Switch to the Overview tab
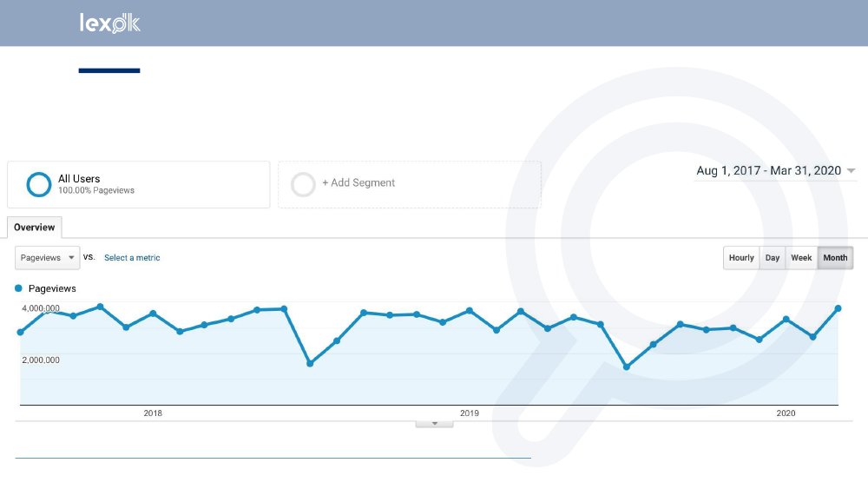 click(35, 228)
